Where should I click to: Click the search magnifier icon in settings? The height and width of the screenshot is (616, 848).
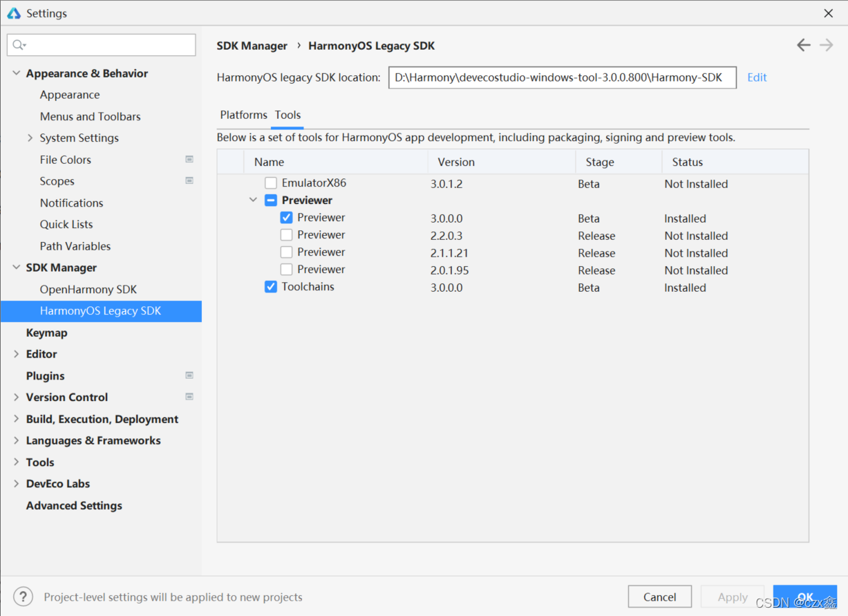(x=19, y=45)
